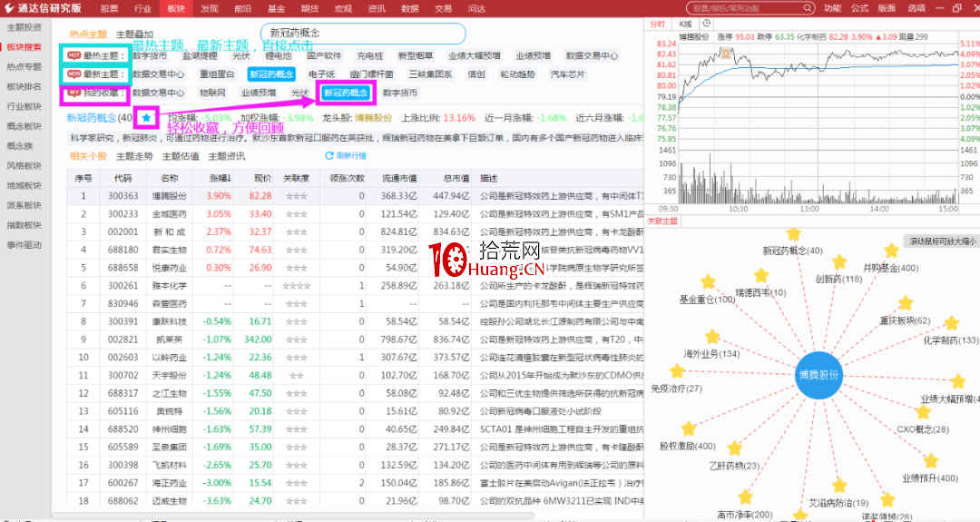Select the star node 乙肝药物(23)

point(735,448)
